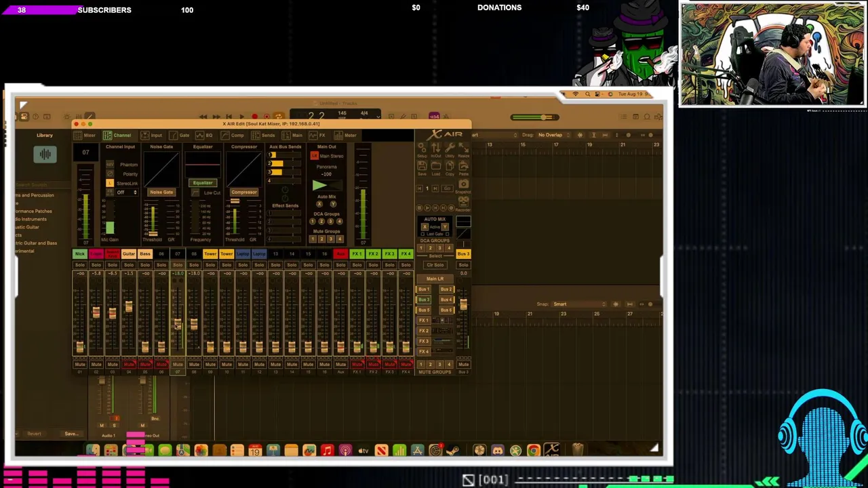Click the Clr Solo button
This screenshot has width=868, height=488.
point(435,265)
